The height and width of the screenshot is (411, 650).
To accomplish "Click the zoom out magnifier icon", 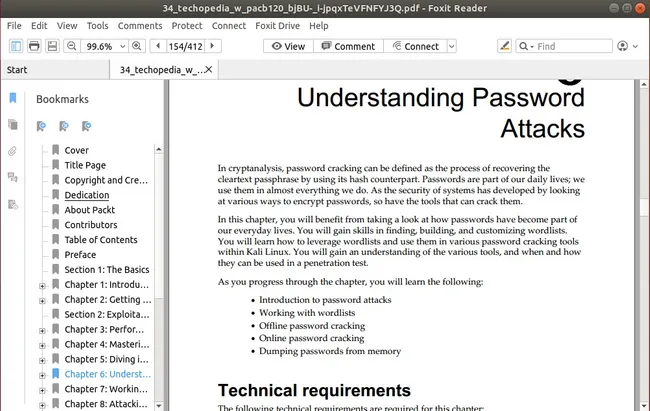I will point(71,46).
